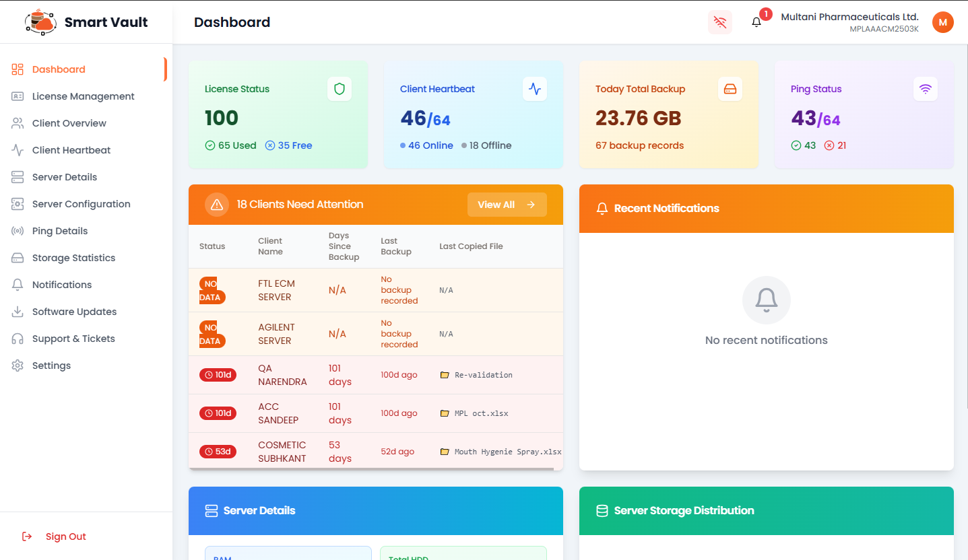This screenshot has height=560, width=968.
Task: Click the warning triangle in attention header
Action: (x=217, y=205)
